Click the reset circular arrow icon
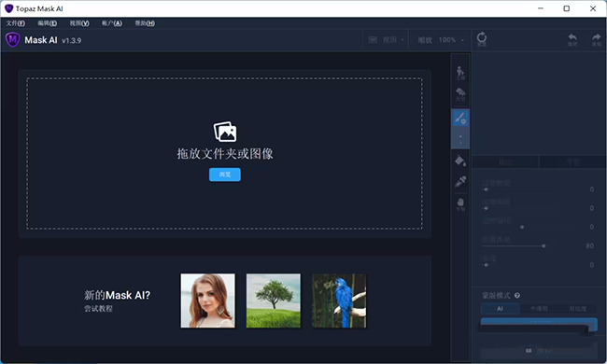Viewport: 607px width, 364px height. [482, 39]
